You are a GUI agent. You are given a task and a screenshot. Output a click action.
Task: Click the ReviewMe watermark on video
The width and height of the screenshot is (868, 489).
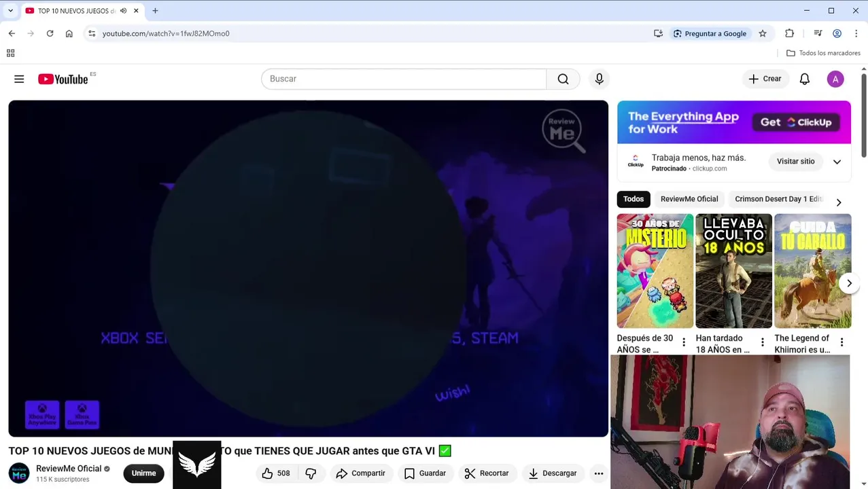(x=563, y=130)
